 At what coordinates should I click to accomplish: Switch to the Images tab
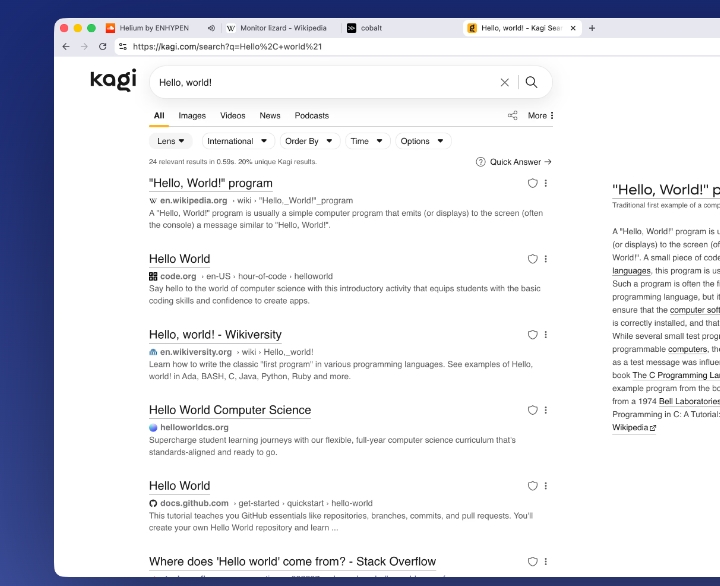point(192,116)
